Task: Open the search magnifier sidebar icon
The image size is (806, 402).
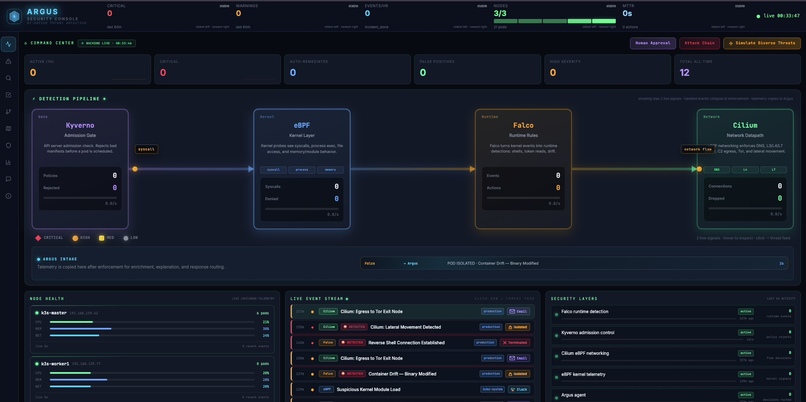Action: [8, 78]
